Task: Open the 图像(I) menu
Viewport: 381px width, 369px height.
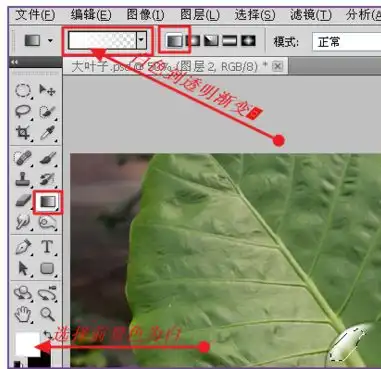Action: point(145,15)
